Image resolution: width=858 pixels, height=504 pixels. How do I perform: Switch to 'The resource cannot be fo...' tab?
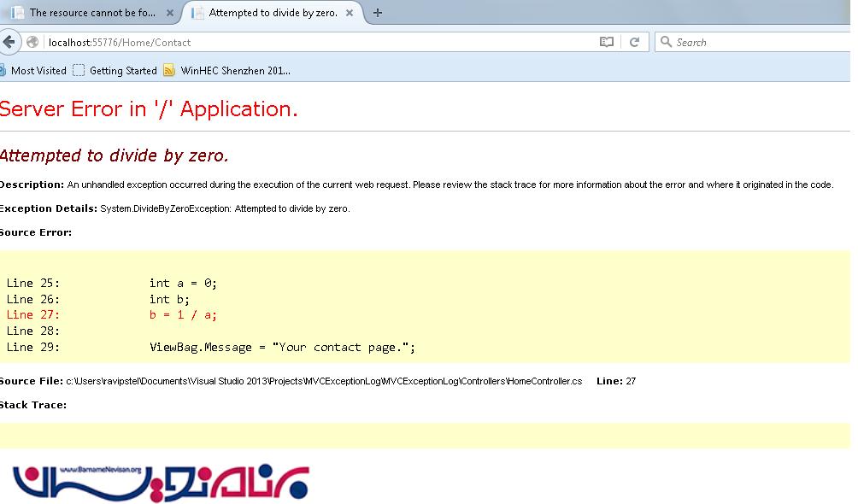click(90, 13)
